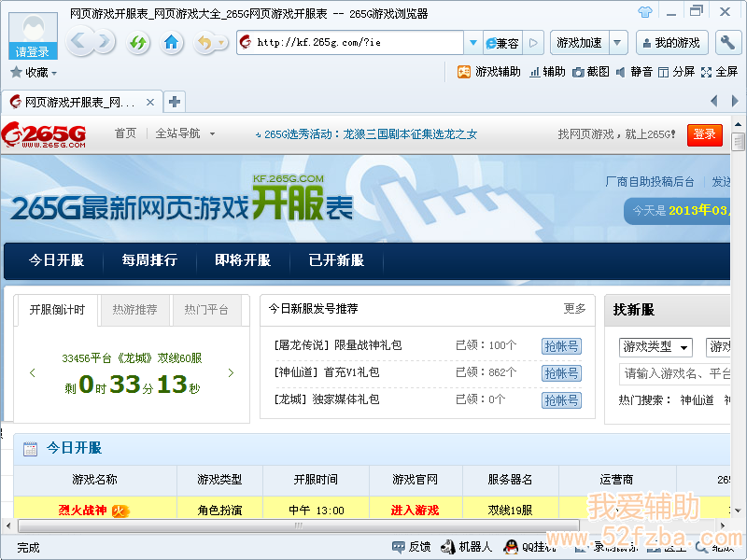Viewport: 747px width, 560px height.
Task: Toggle IE 兼容 compatibility mode button
Action: (502, 43)
